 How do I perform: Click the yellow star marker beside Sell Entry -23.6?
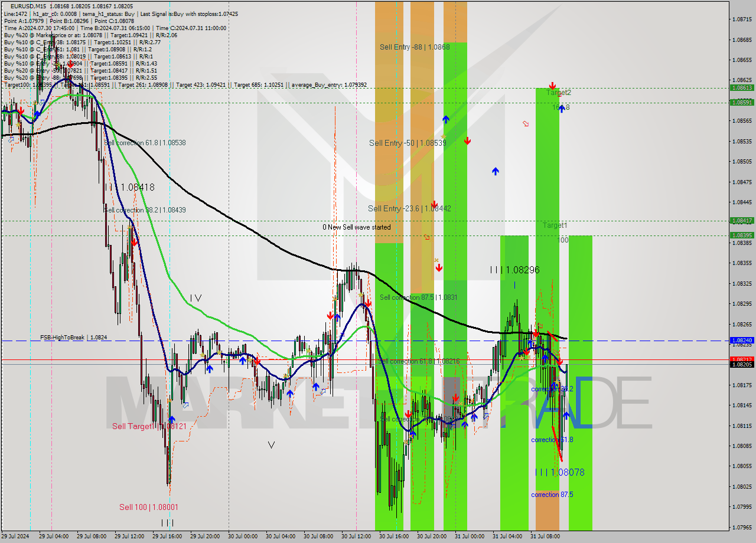click(x=436, y=260)
